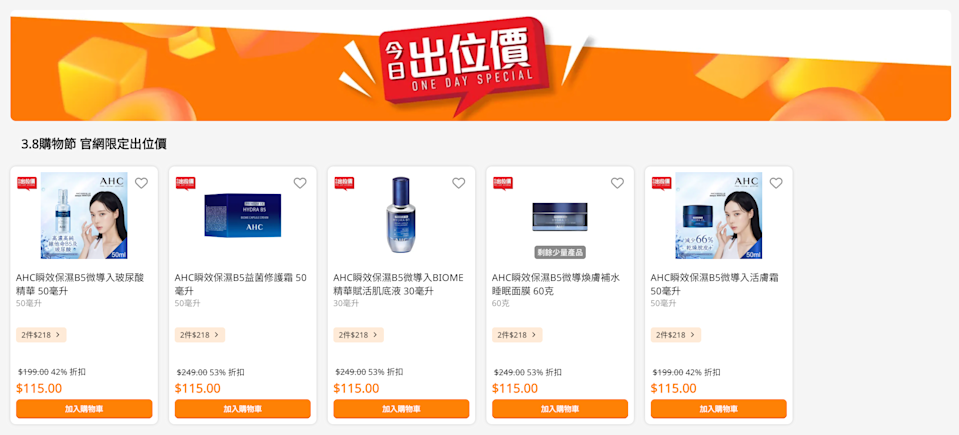Click heart icon on sleeping mask 60g card
This screenshot has height=435, width=959.
coord(617,183)
